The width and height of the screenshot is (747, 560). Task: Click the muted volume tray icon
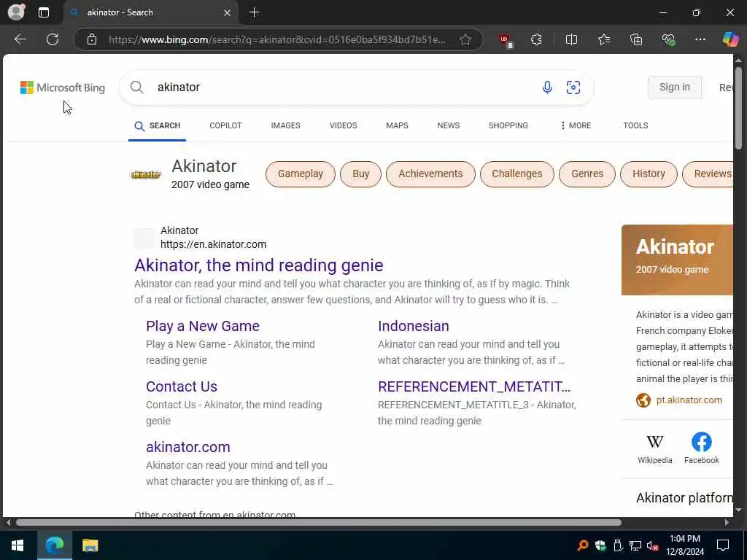653,545
